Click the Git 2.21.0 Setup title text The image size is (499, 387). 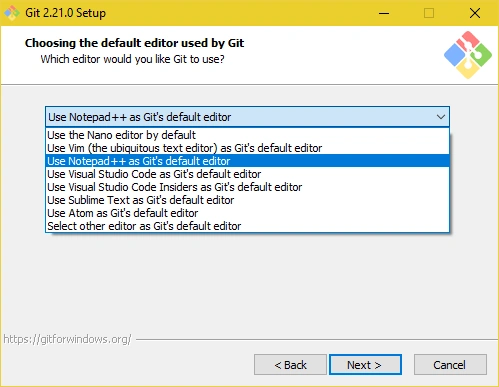65,13
